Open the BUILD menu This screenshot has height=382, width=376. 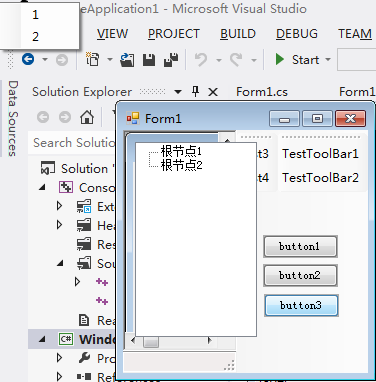click(x=238, y=34)
